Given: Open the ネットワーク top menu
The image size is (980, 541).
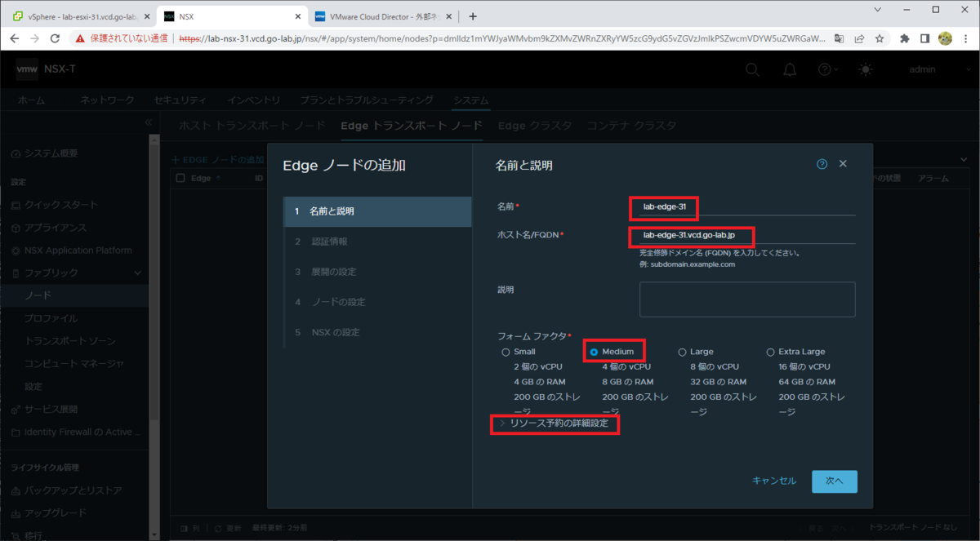Looking at the screenshot, I should [107, 100].
